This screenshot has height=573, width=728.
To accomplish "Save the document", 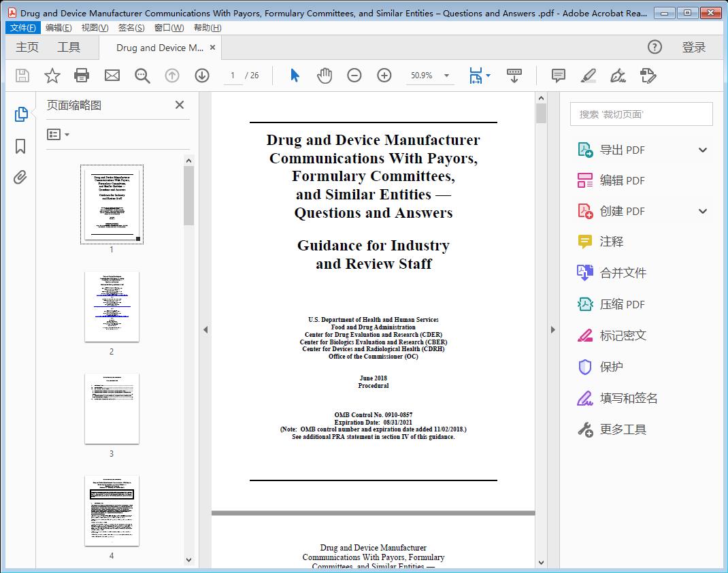I will coord(21,76).
